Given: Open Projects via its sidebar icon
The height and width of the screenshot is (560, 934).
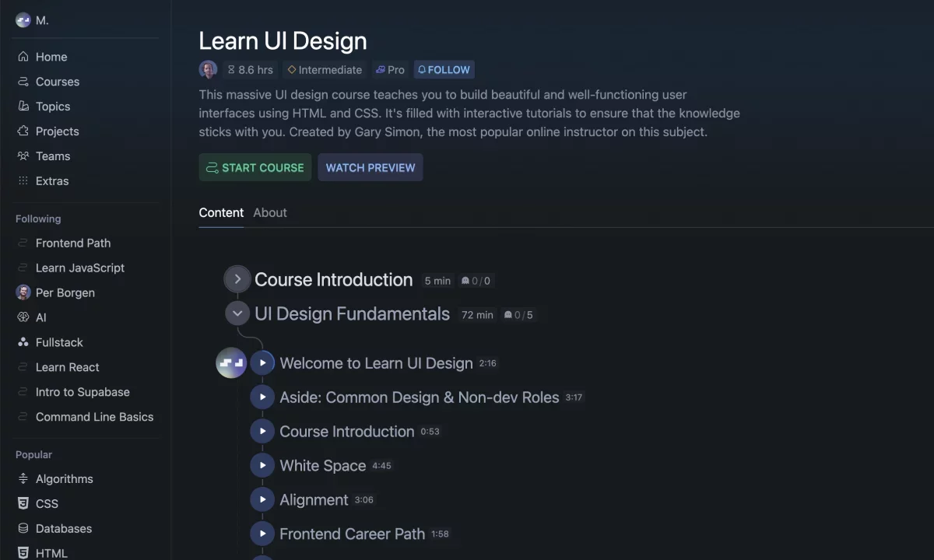Looking at the screenshot, I should click(23, 131).
